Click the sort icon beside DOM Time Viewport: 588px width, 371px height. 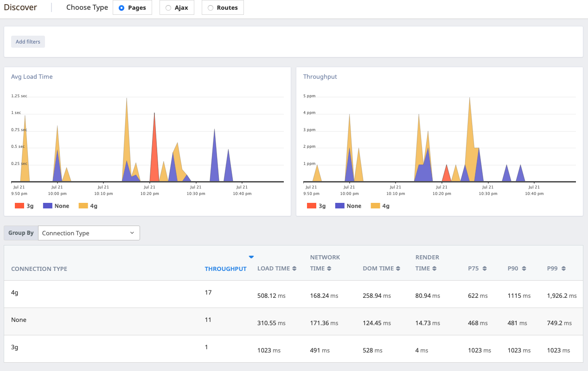click(398, 269)
